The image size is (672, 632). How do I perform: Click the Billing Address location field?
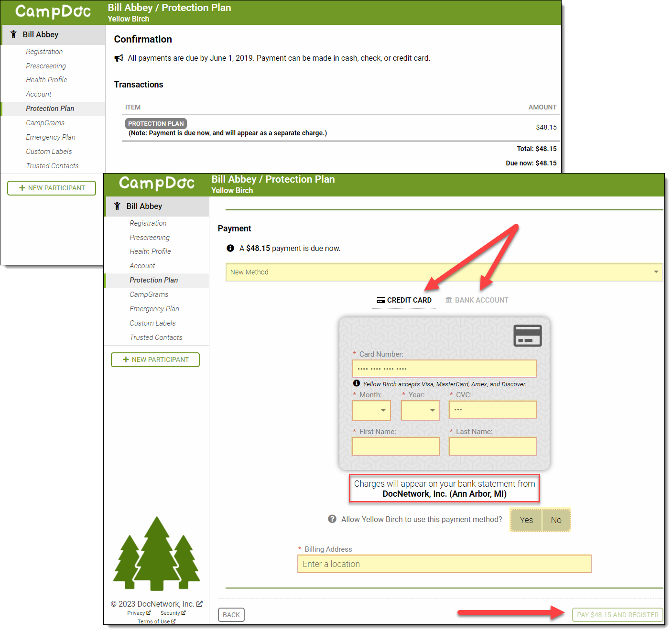click(x=444, y=564)
